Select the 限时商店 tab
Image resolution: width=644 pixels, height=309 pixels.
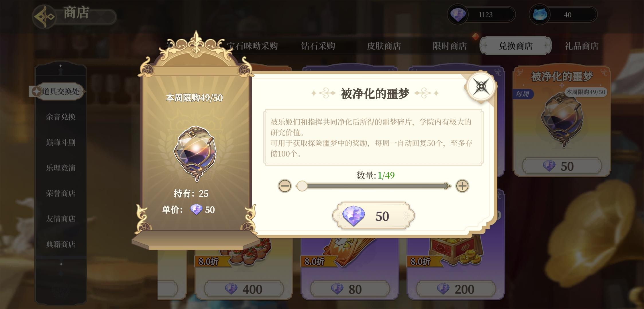450,46
